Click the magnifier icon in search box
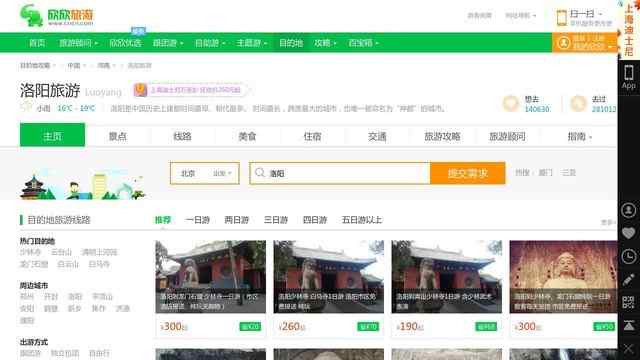This screenshot has width=640, height=360. click(x=260, y=173)
